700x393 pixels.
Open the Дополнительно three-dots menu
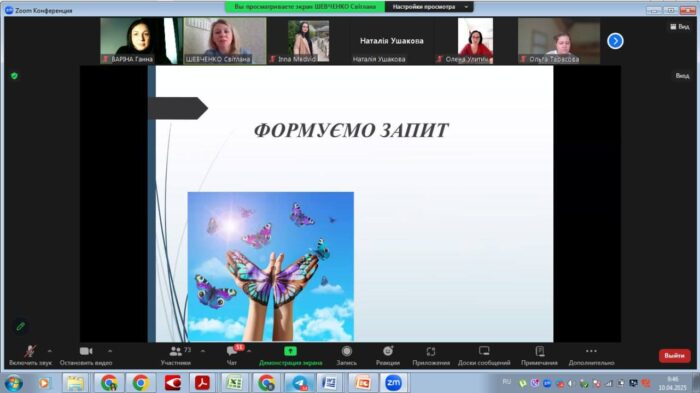click(591, 351)
